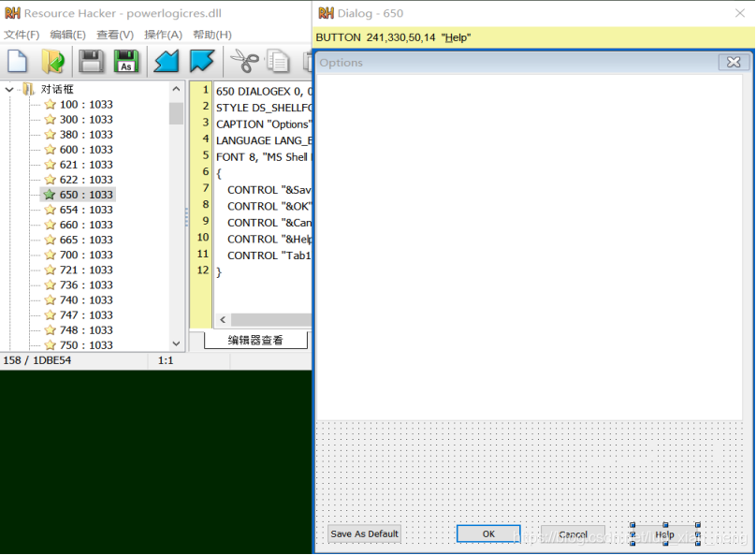Click the tree vertical scrollbar thumb
The height and width of the screenshot is (555, 756).
(176, 113)
